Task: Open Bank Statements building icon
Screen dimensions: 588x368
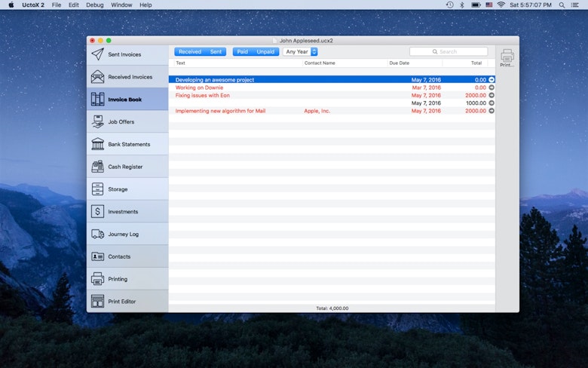Action: click(x=97, y=144)
